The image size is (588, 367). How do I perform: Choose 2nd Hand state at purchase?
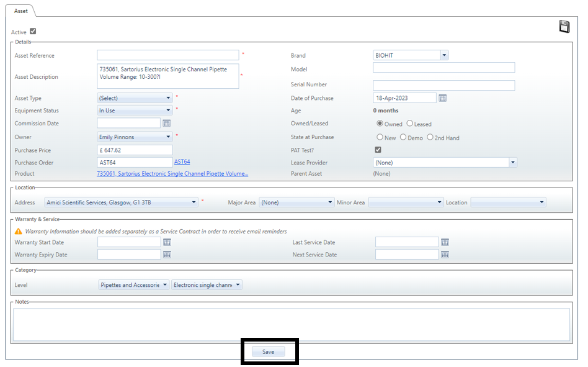430,137
